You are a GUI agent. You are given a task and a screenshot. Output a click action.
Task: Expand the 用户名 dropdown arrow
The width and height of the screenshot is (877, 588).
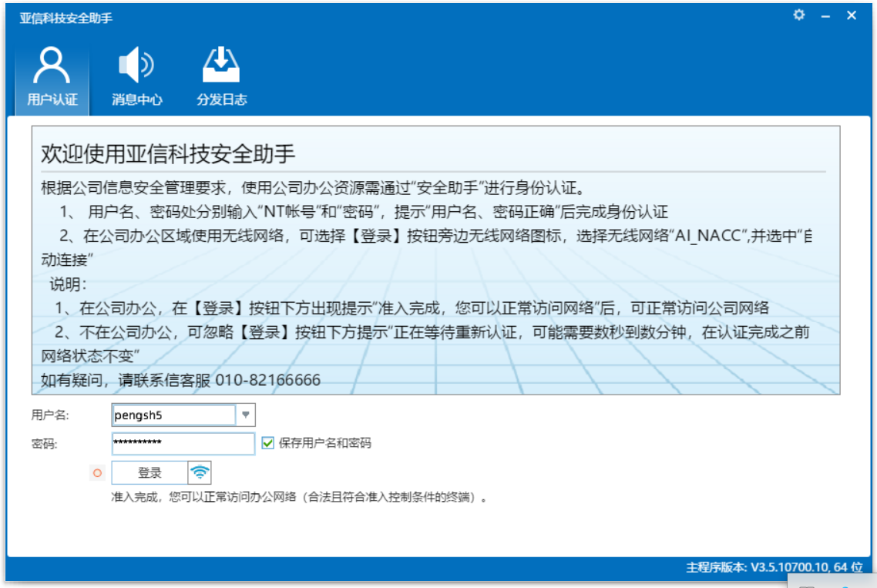click(x=245, y=415)
